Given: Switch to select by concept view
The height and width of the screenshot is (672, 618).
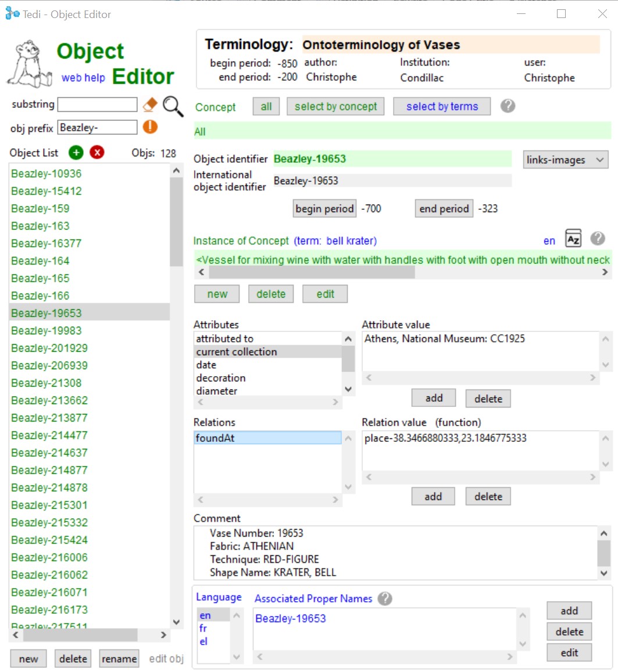Looking at the screenshot, I should 335,106.
